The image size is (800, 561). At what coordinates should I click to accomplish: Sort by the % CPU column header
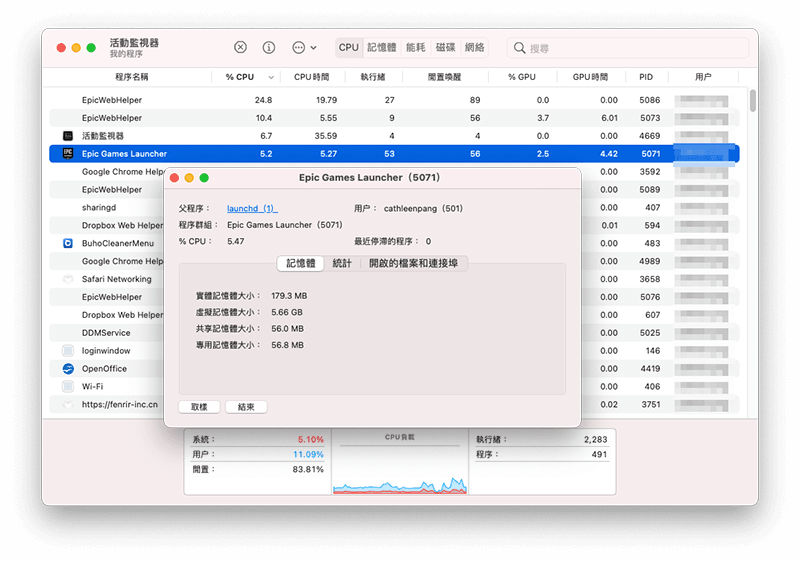245,77
